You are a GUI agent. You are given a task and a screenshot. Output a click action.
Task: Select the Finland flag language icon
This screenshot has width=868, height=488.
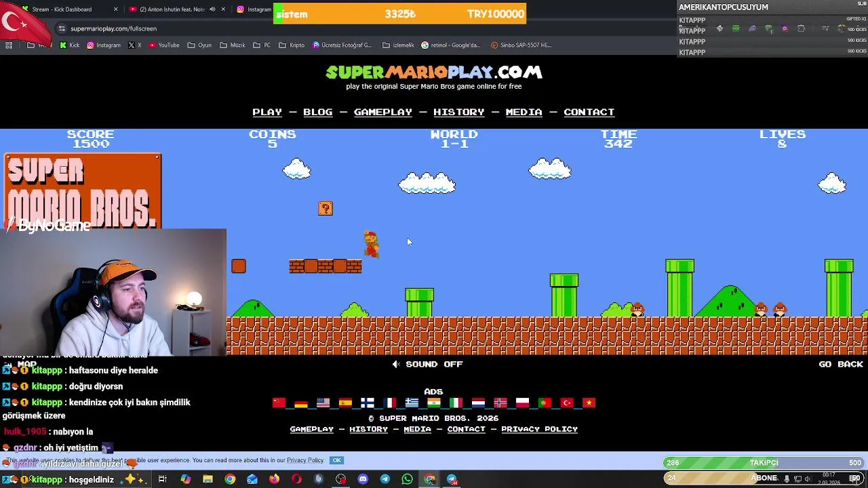(x=368, y=403)
